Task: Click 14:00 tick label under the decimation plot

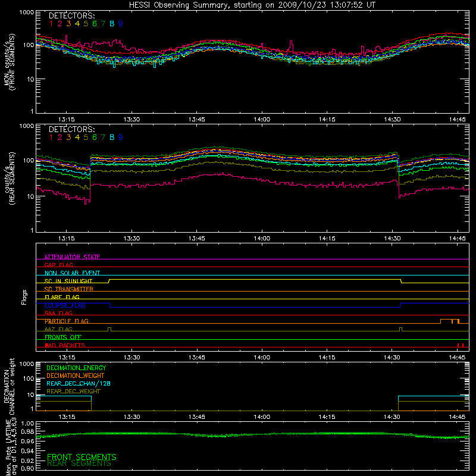Action: [x=262, y=417]
